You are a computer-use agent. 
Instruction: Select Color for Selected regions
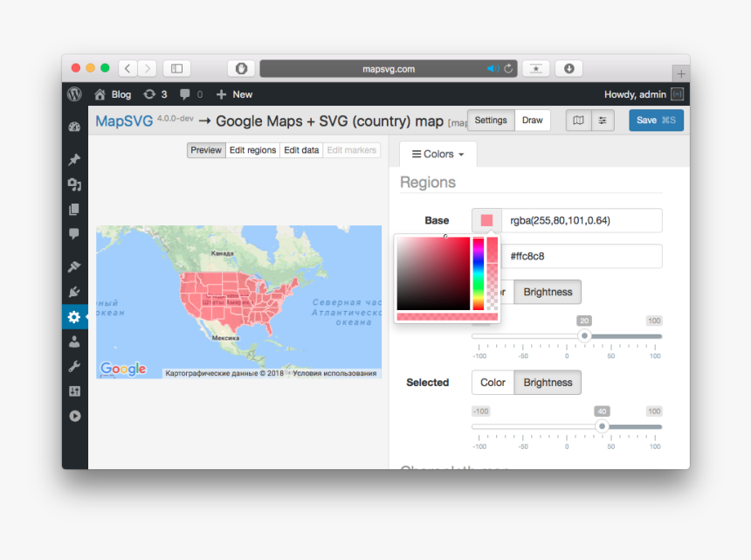click(493, 383)
